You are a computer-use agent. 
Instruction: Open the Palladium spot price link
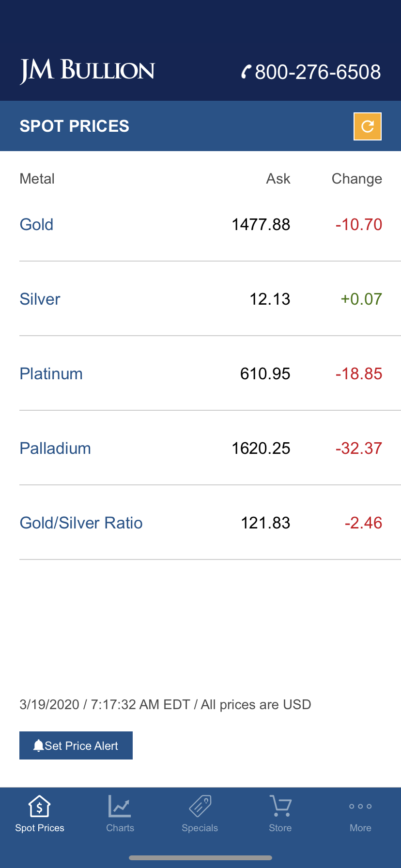click(55, 449)
